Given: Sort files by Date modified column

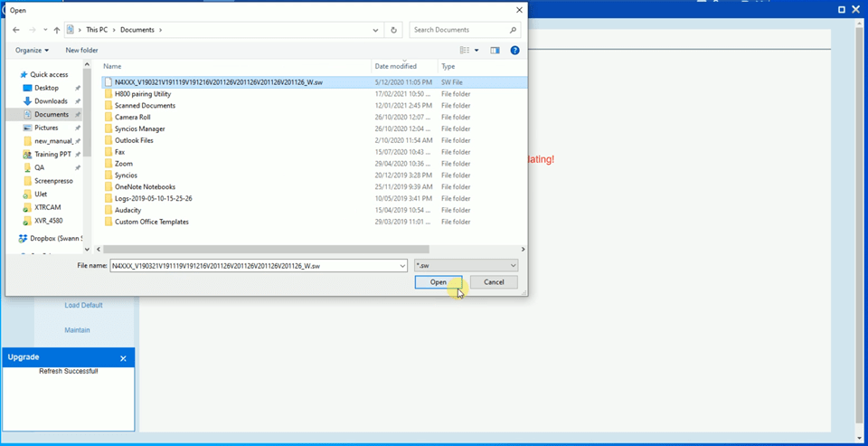Looking at the screenshot, I should click(x=396, y=66).
